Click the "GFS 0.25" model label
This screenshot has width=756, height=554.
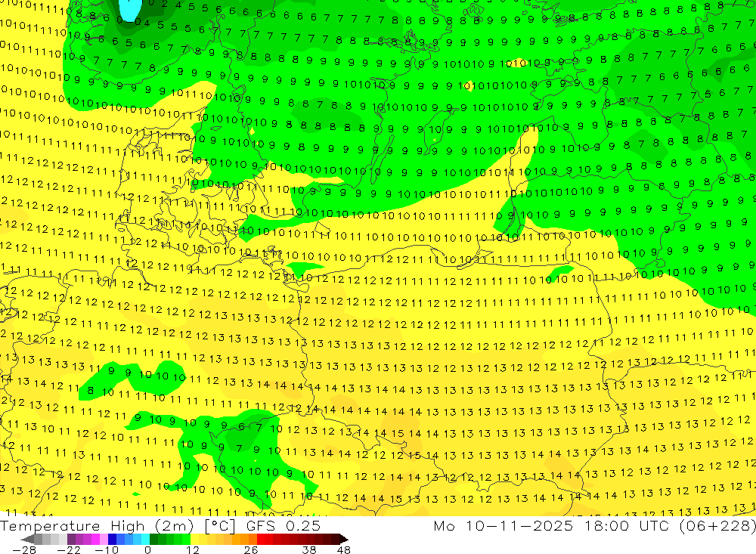pyautogui.click(x=283, y=526)
